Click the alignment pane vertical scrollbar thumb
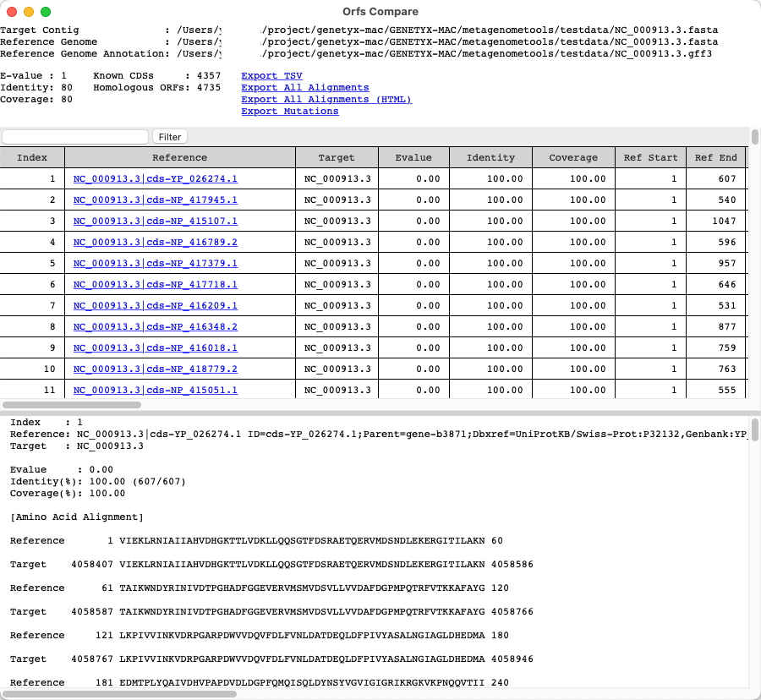The height and width of the screenshot is (700, 761). (x=755, y=429)
